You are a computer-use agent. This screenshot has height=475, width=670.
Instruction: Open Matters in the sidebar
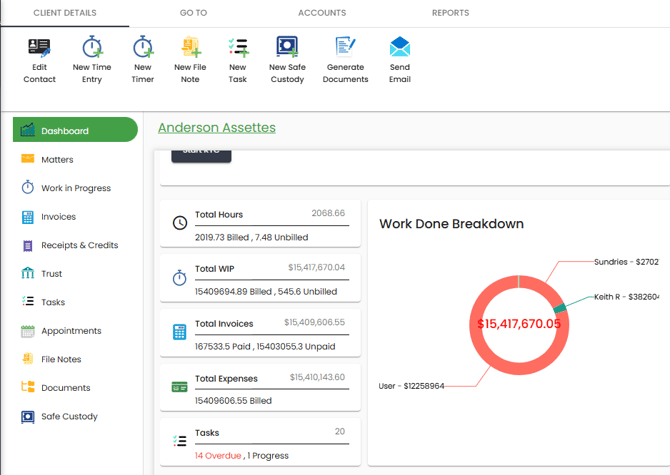(57, 160)
